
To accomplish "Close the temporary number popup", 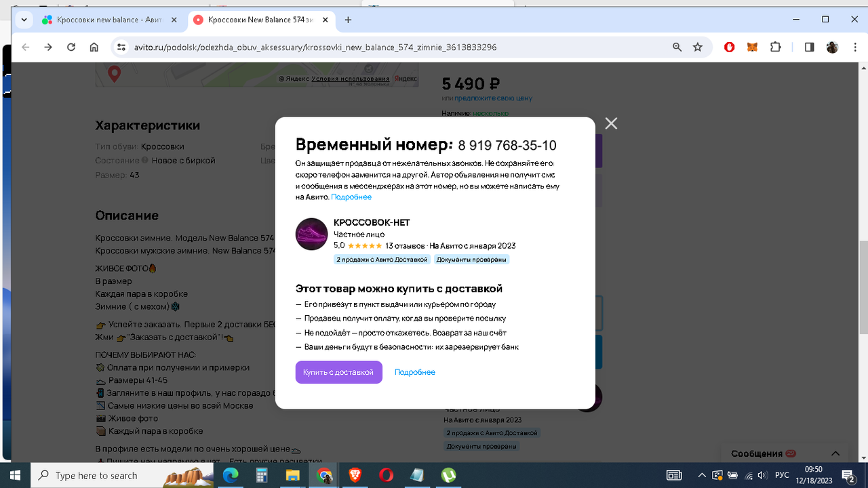I will [611, 123].
